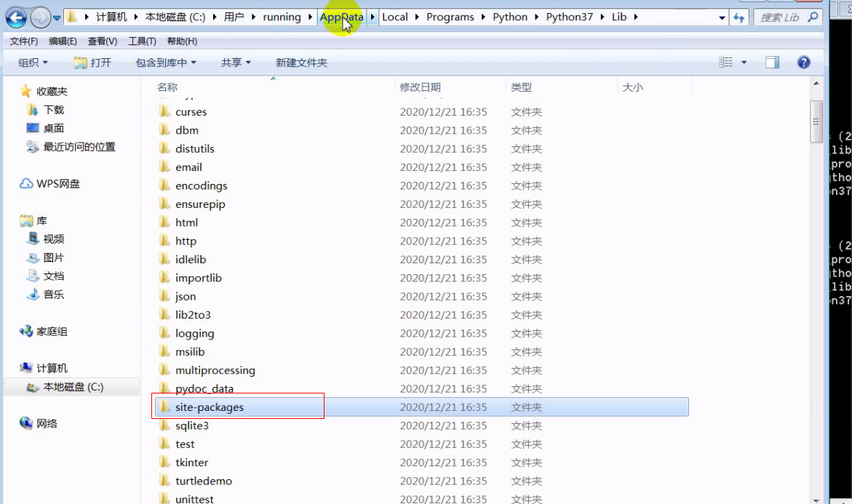Select the email folder icon
The width and height of the screenshot is (852, 504).
pyautogui.click(x=164, y=167)
